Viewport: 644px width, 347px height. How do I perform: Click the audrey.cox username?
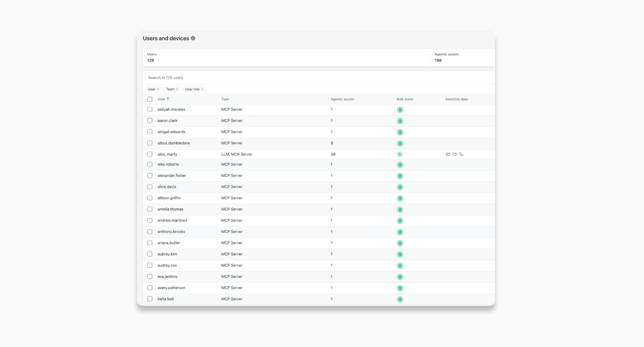coord(167,265)
